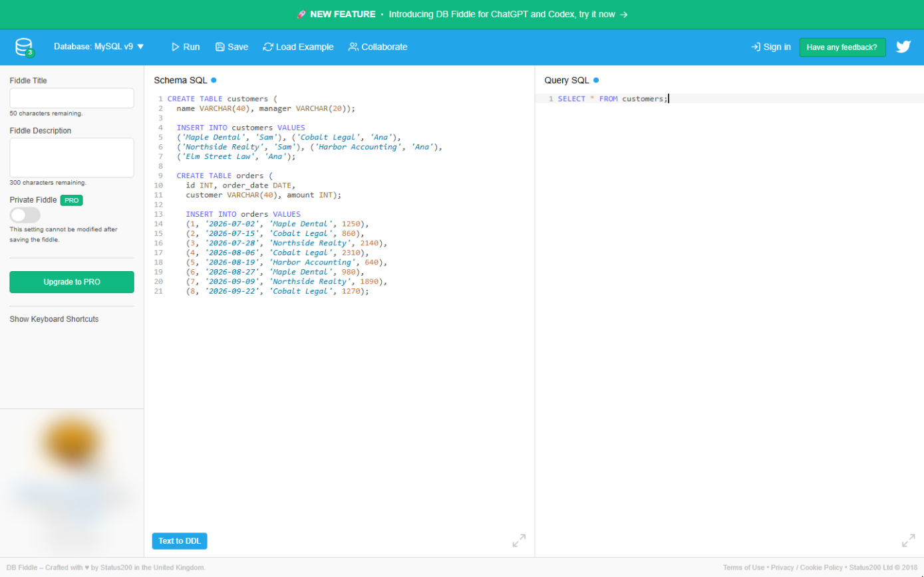Toggle the Private Fiddle switch
Viewport: 924px width, 577px height.
[25, 215]
